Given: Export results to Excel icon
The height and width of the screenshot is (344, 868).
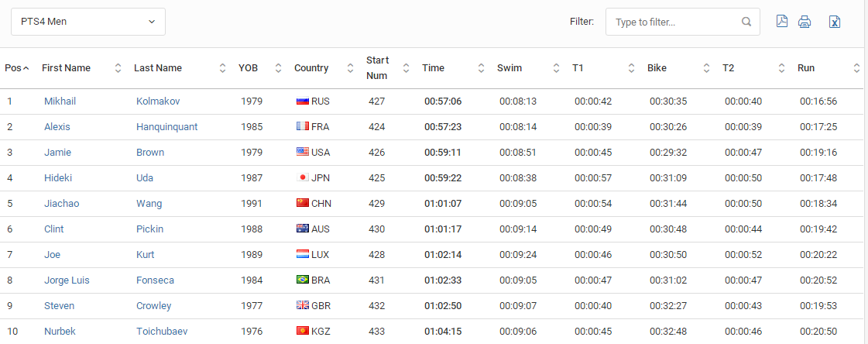Looking at the screenshot, I should coord(835,22).
